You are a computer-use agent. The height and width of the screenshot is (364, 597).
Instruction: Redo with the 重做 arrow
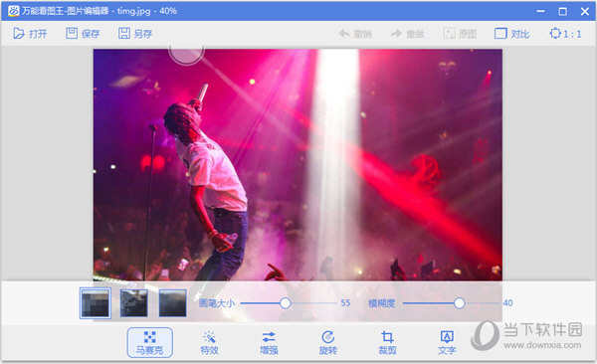coord(408,34)
